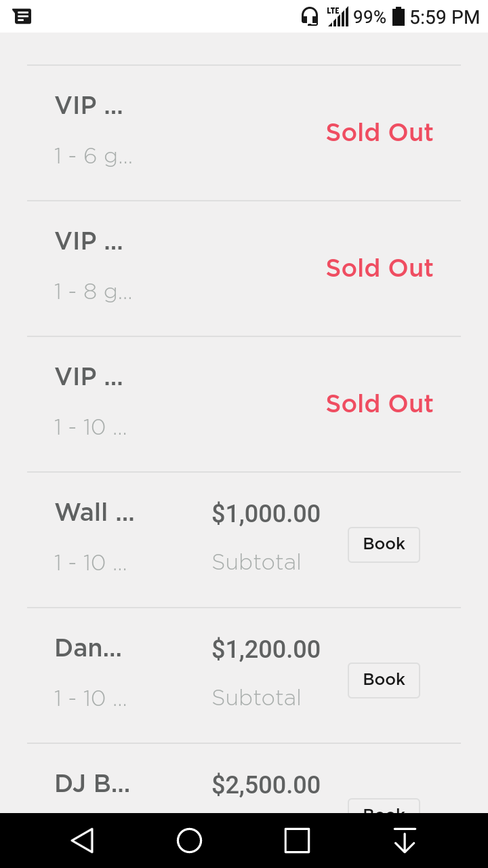Tap the $1,000.00 subtotal price

pyautogui.click(x=266, y=514)
